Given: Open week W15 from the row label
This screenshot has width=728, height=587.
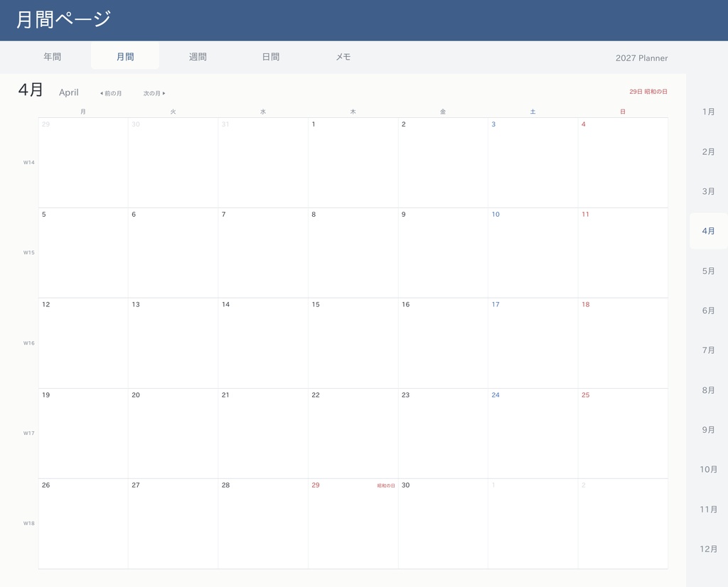Looking at the screenshot, I should (x=28, y=252).
